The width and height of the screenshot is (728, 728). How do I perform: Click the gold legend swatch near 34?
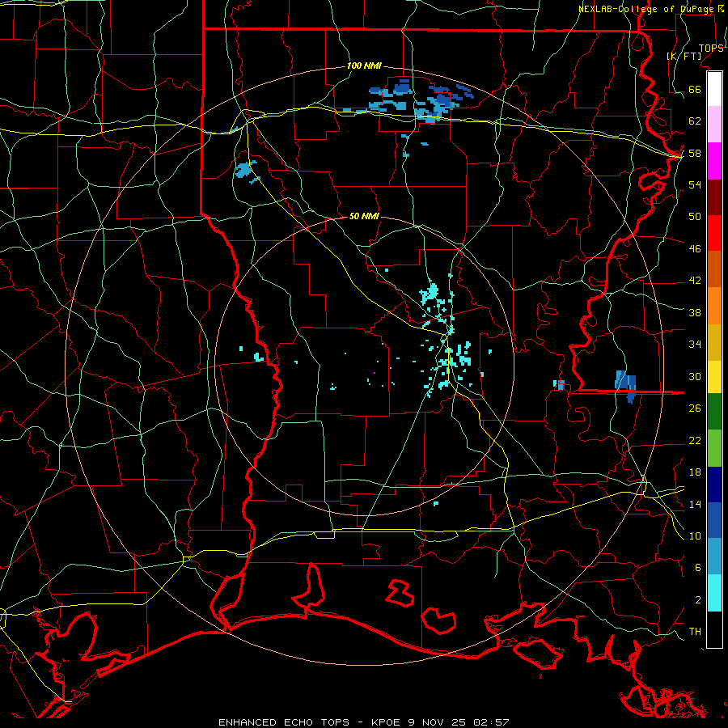pos(714,343)
